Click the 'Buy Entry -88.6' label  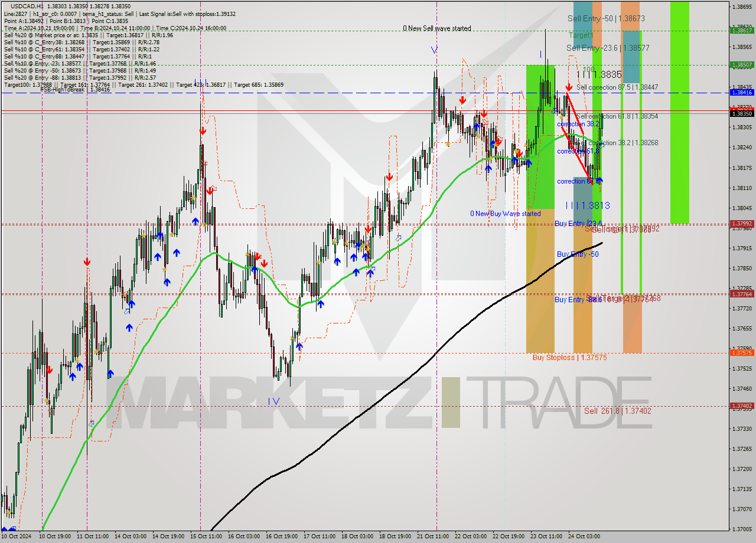tap(578, 300)
